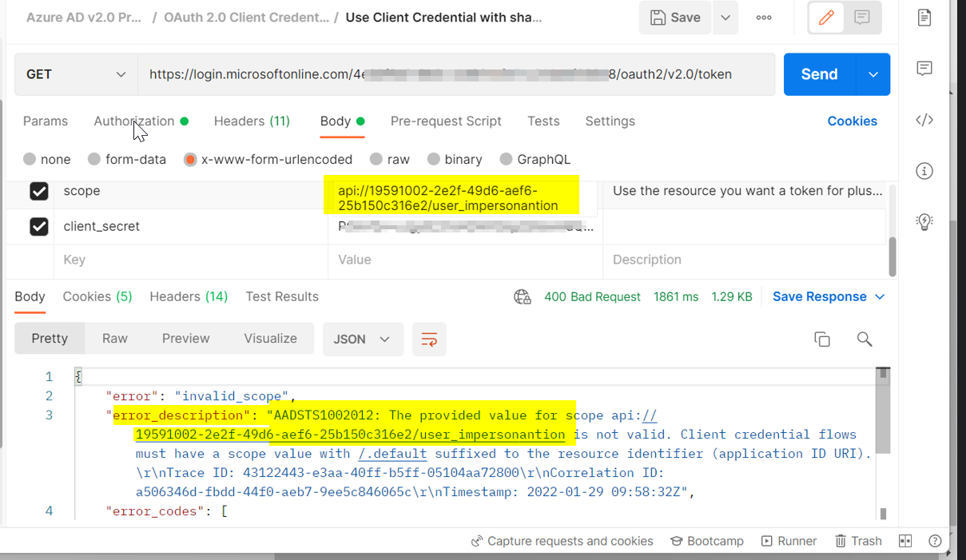Click the request URL field
This screenshot has width=966, height=560.
point(456,74)
